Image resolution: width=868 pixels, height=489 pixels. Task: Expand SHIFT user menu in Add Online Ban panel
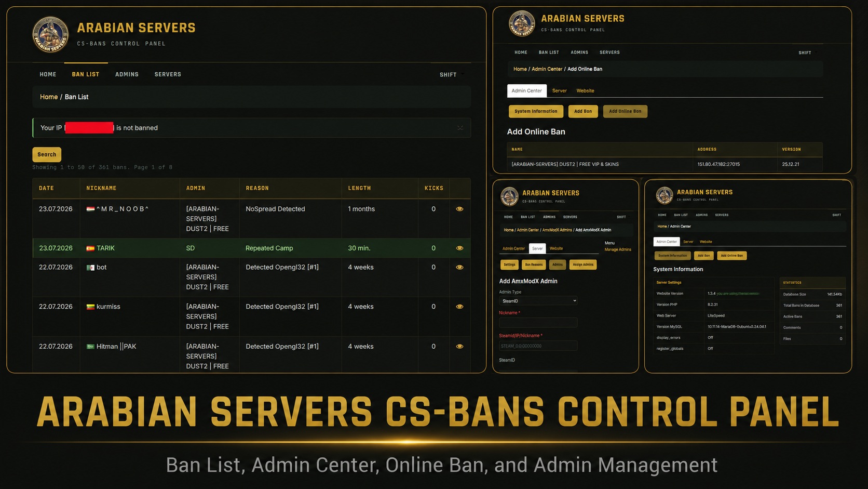(x=807, y=52)
